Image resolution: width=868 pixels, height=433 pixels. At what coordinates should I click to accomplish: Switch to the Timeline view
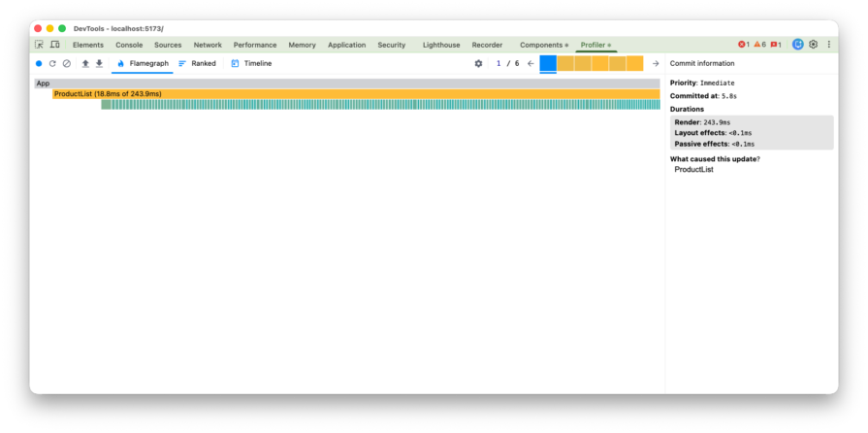252,64
